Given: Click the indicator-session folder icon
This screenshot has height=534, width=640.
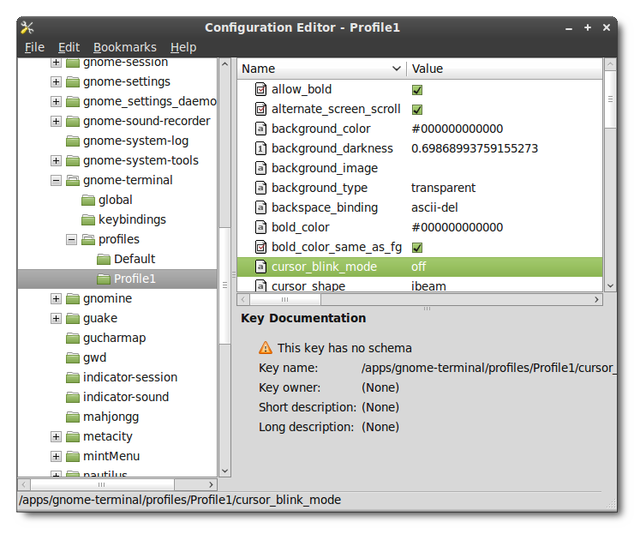Looking at the screenshot, I should [x=73, y=378].
